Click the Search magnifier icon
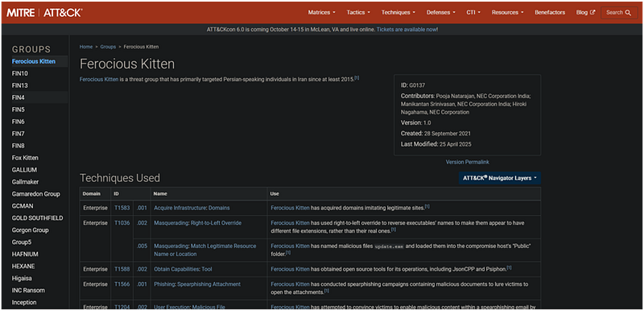 [x=629, y=13]
